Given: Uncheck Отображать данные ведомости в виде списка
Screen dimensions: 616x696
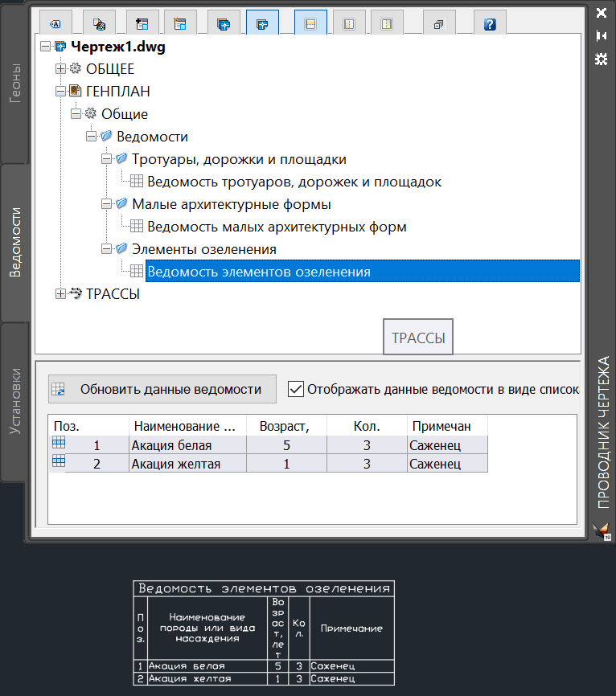Looking at the screenshot, I should (x=296, y=389).
